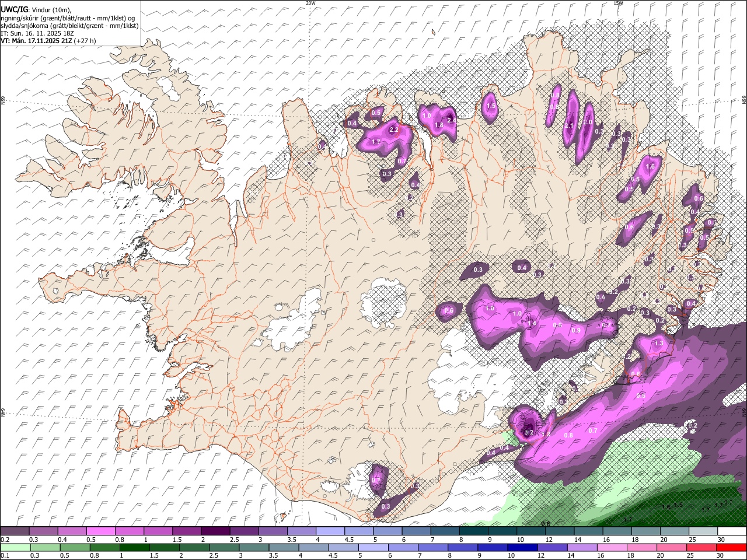Click the "20W" longitude label at top
The height and width of the screenshot is (560, 747).
click(310, 3)
